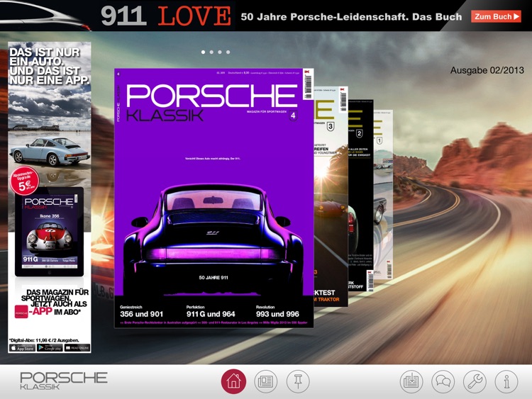Image resolution: width=532 pixels, height=399 pixels.
Task: Tap the red Porsche app icon in ad
Action: point(21,313)
